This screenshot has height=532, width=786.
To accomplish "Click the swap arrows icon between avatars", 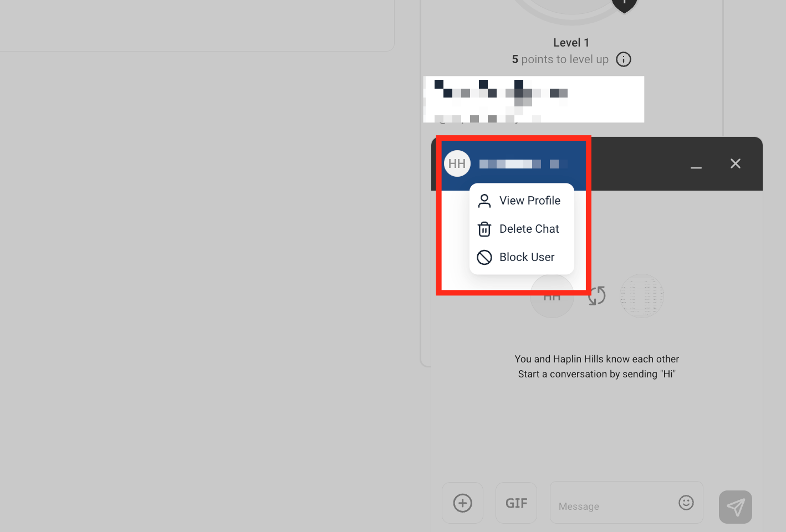I will pos(597,296).
